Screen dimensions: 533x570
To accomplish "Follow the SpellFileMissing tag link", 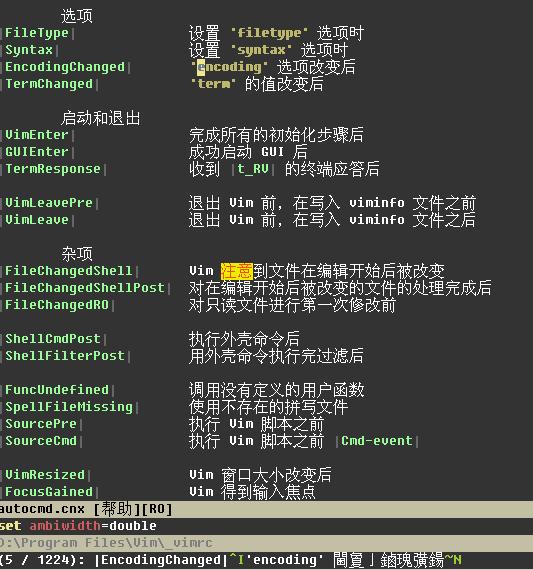I will click(69, 407).
